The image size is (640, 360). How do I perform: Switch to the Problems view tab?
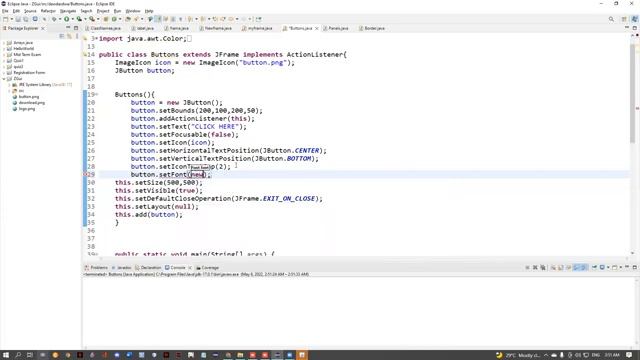tap(96, 268)
